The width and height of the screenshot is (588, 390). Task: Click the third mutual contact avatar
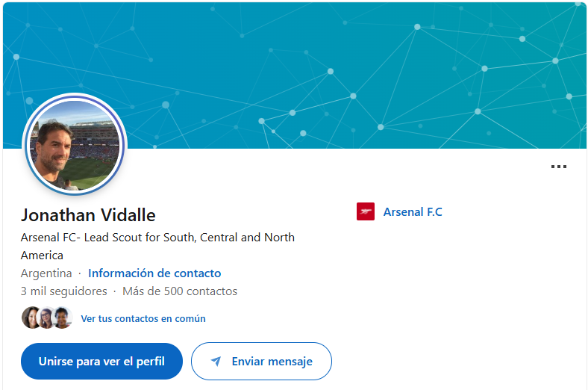[61, 318]
